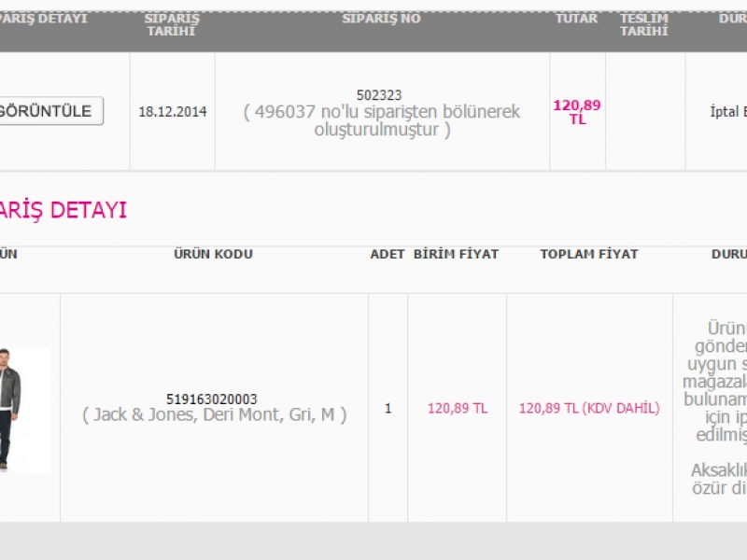Click the ADET column header
747x560 pixels.
387,254
